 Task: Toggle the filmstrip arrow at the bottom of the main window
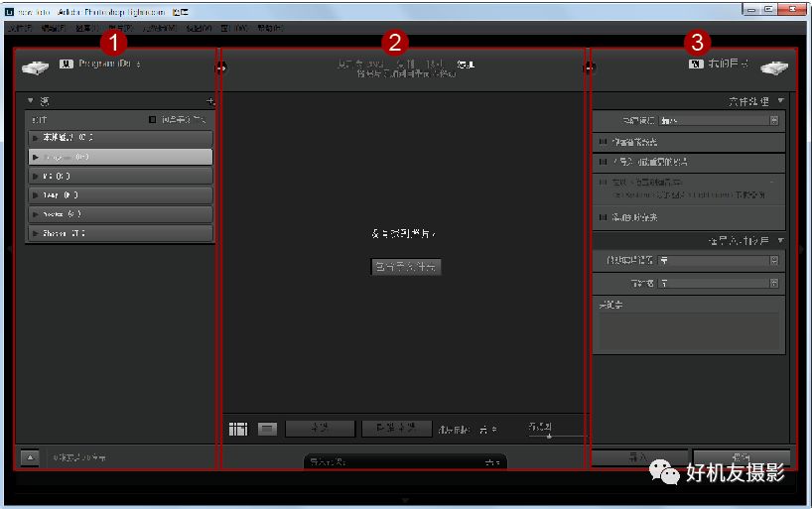tap(405, 500)
